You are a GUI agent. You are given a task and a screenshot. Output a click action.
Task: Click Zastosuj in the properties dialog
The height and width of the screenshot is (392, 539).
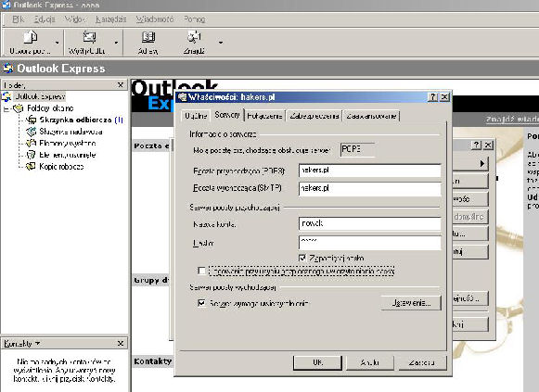[422, 362]
